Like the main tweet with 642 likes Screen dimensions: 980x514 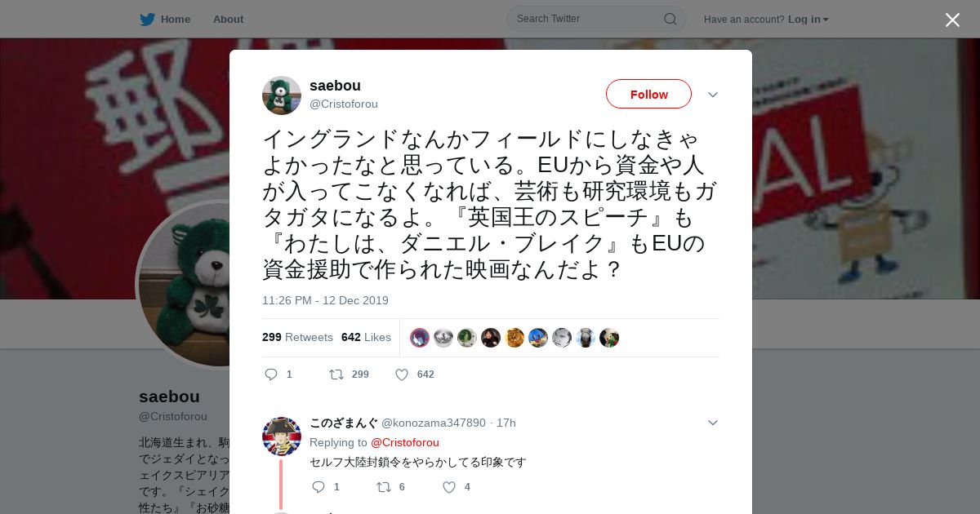[402, 374]
